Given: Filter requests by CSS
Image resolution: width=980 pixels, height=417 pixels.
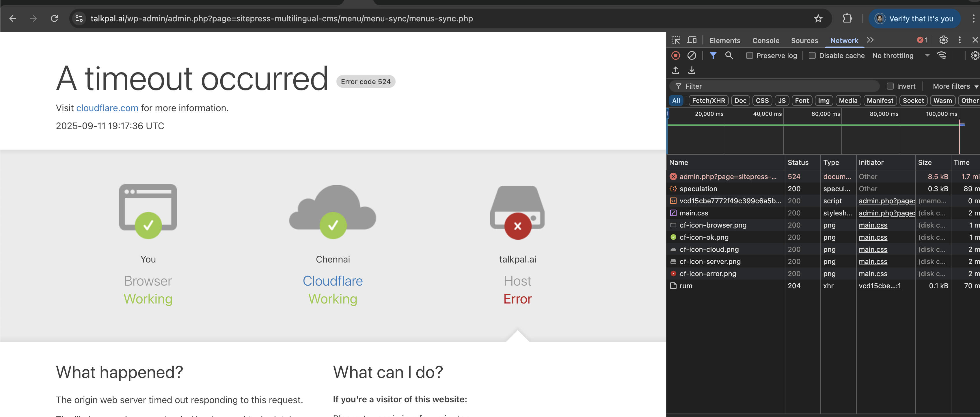Looking at the screenshot, I should coord(762,100).
